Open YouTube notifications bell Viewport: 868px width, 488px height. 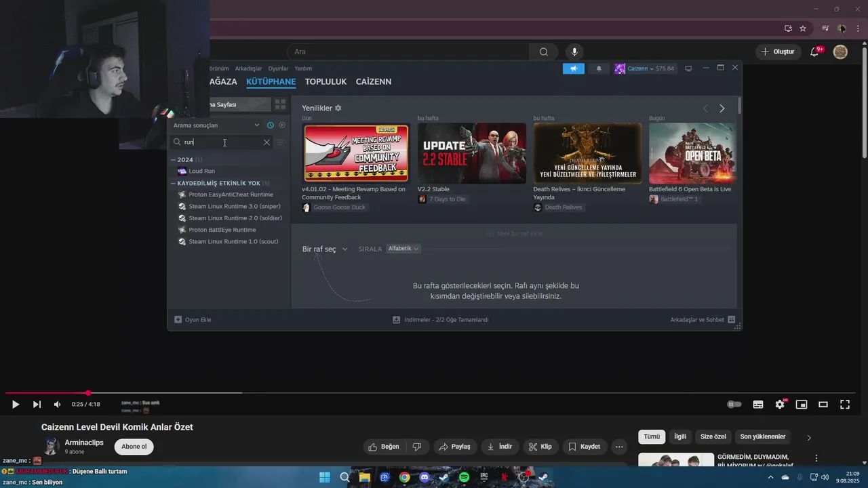click(x=815, y=52)
